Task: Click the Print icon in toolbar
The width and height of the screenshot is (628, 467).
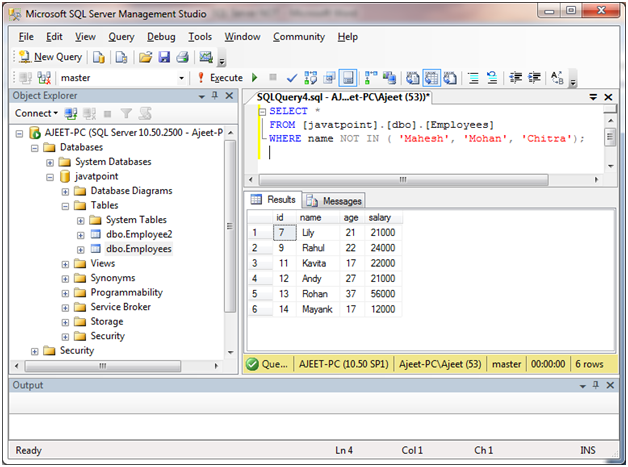Action: [x=183, y=57]
